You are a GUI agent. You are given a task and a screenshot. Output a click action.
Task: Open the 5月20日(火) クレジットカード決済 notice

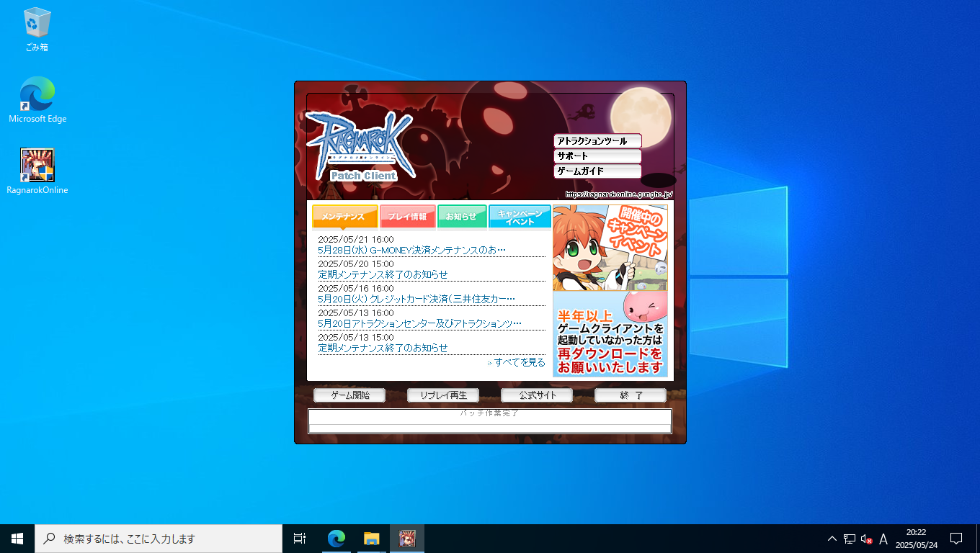click(x=416, y=300)
